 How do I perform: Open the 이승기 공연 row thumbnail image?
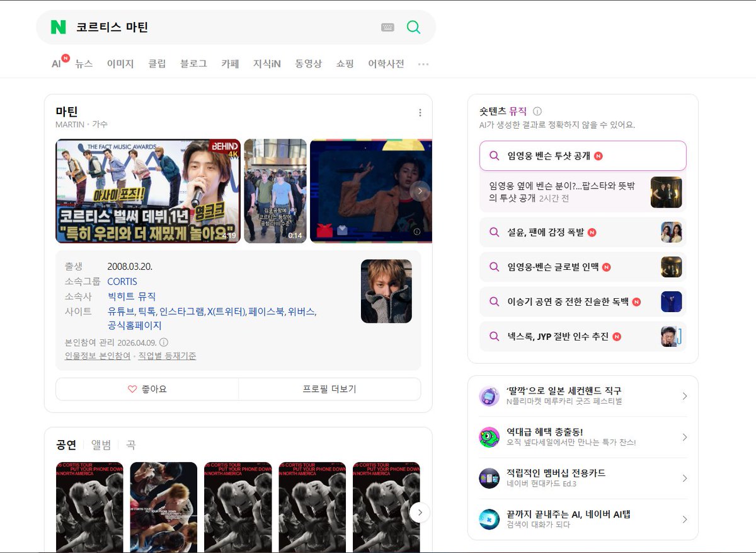click(671, 302)
